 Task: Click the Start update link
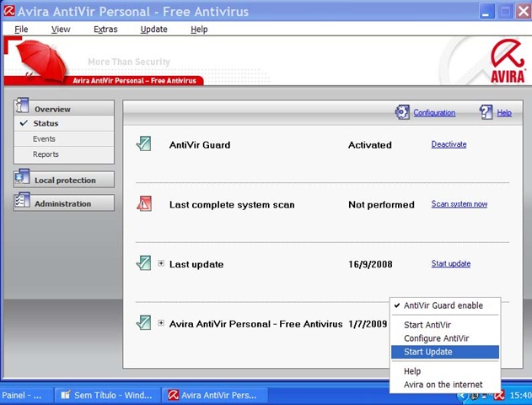(x=450, y=263)
